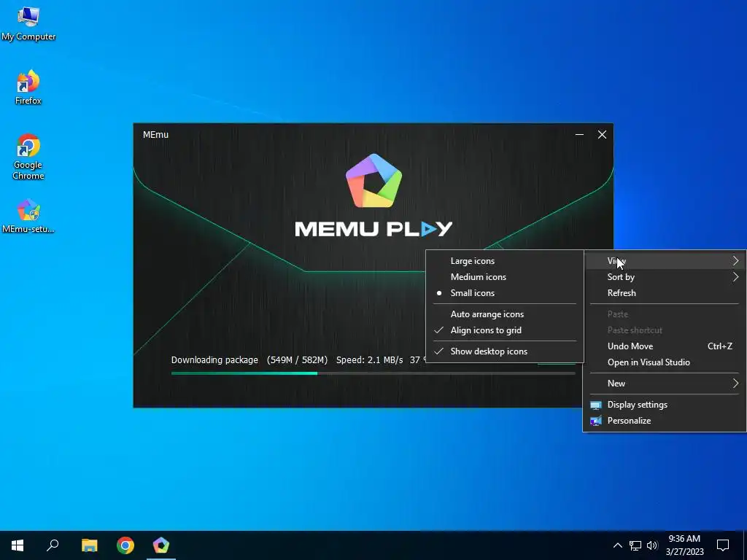Click the New menu label

point(616,384)
